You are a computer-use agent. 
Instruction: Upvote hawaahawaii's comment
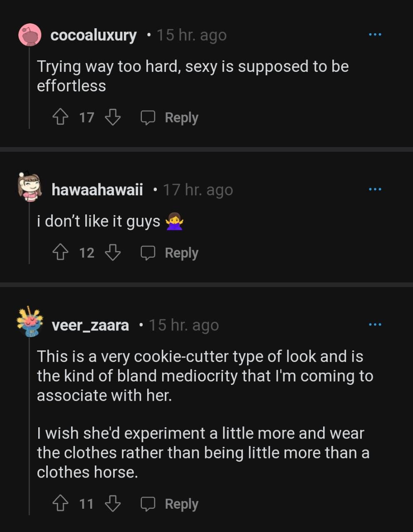click(61, 252)
